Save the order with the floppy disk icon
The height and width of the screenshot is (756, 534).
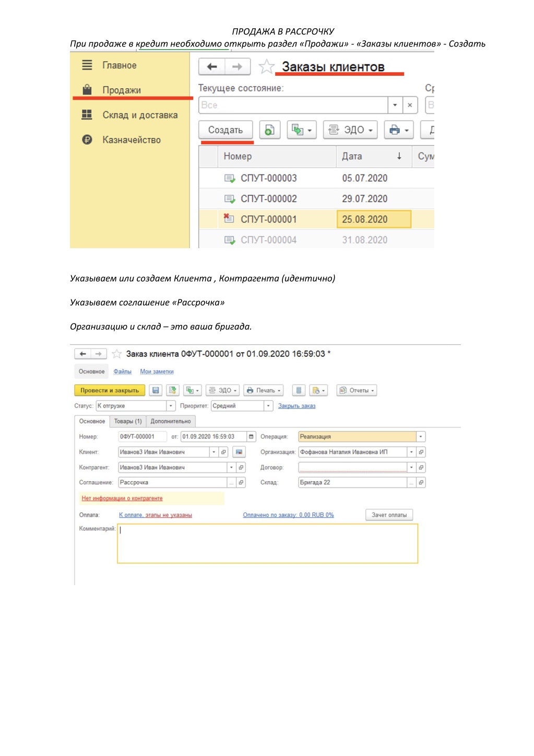click(156, 390)
